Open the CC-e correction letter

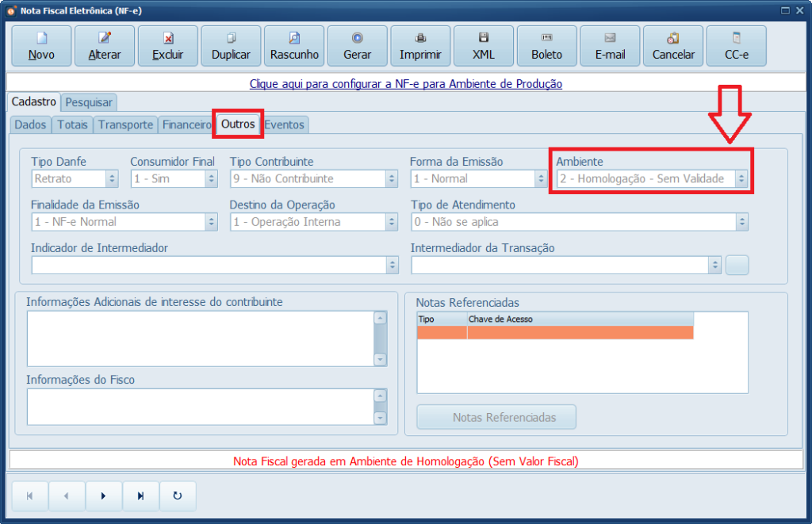[x=737, y=46]
